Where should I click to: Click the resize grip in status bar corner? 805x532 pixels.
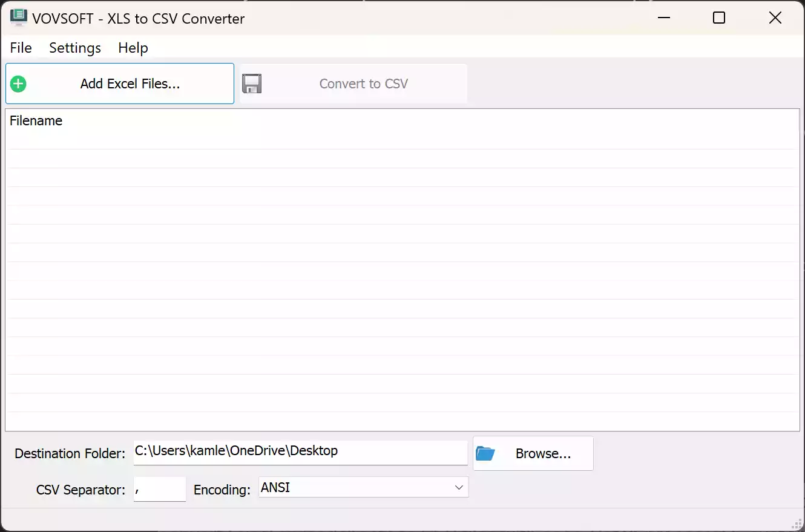point(798,524)
